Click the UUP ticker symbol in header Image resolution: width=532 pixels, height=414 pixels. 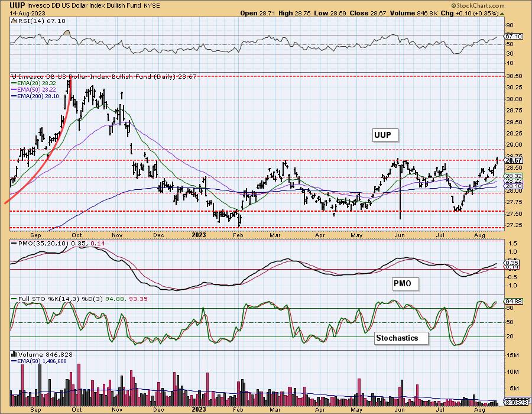click(17, 5)
